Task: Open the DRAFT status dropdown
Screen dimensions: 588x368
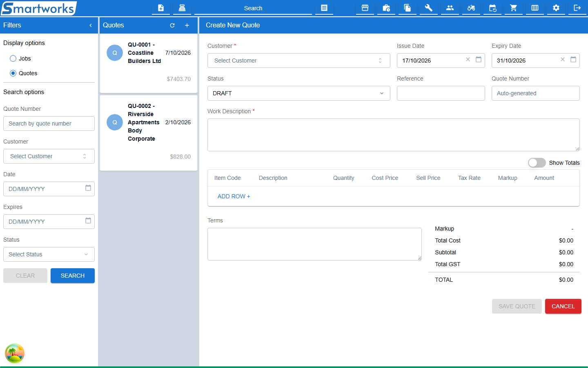Action: (x=299, y=93)
